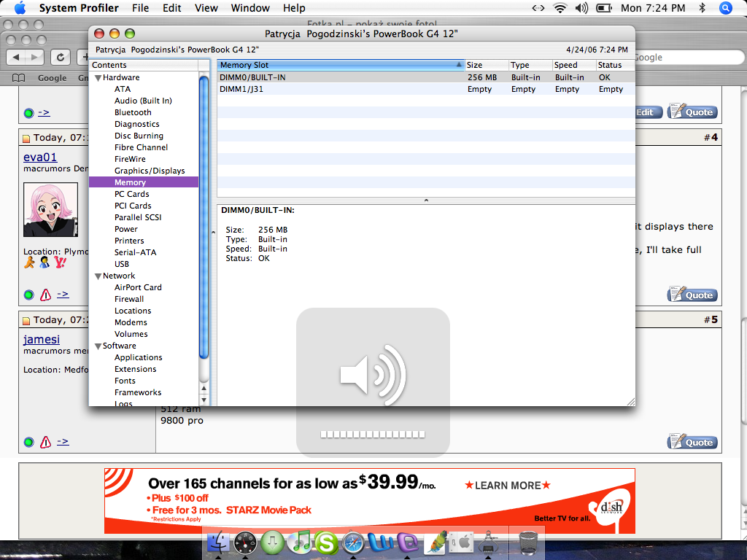Select Applications under Software
This screenshot has width=747, height=560.
pos(138,357)
